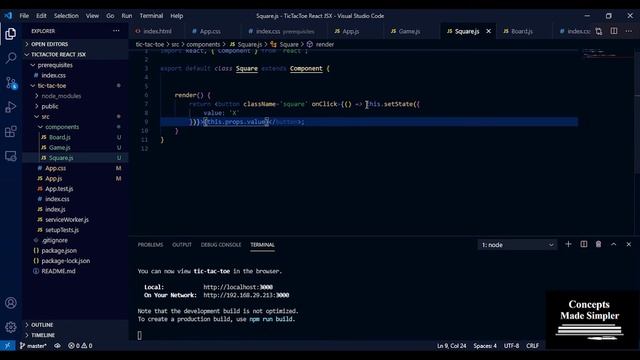Split the terminal panel
640x360 pixels.
pyautogui.click(x=584, y=244)
